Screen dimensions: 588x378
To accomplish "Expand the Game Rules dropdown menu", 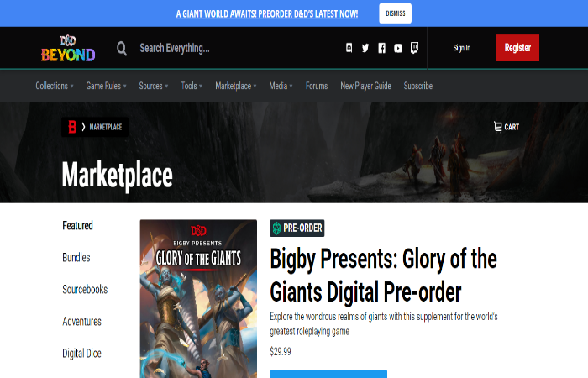I will 106,86.
